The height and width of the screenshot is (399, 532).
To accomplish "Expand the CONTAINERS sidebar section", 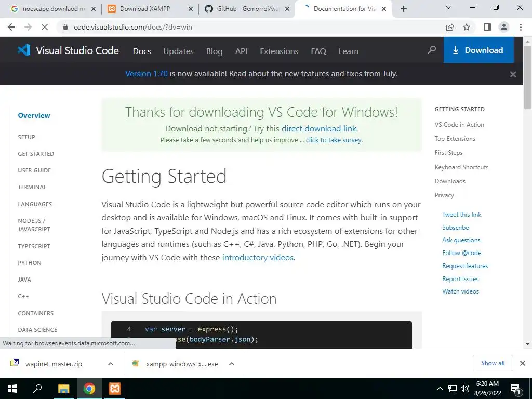I will (x=36, y=313).
